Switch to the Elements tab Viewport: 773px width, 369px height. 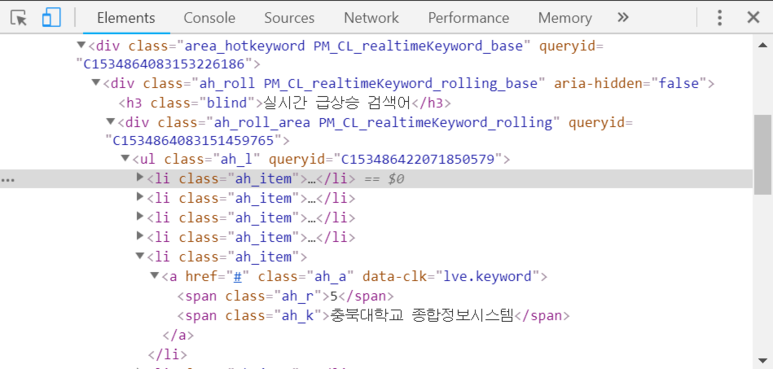[126, 18]
